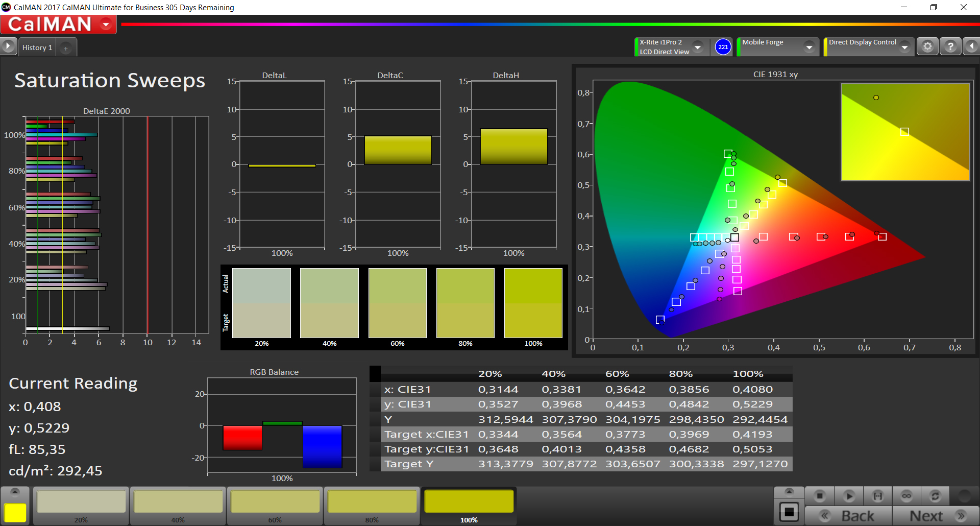
Task: Restore down the CalMAN window
Action: [x=934, y=7]
